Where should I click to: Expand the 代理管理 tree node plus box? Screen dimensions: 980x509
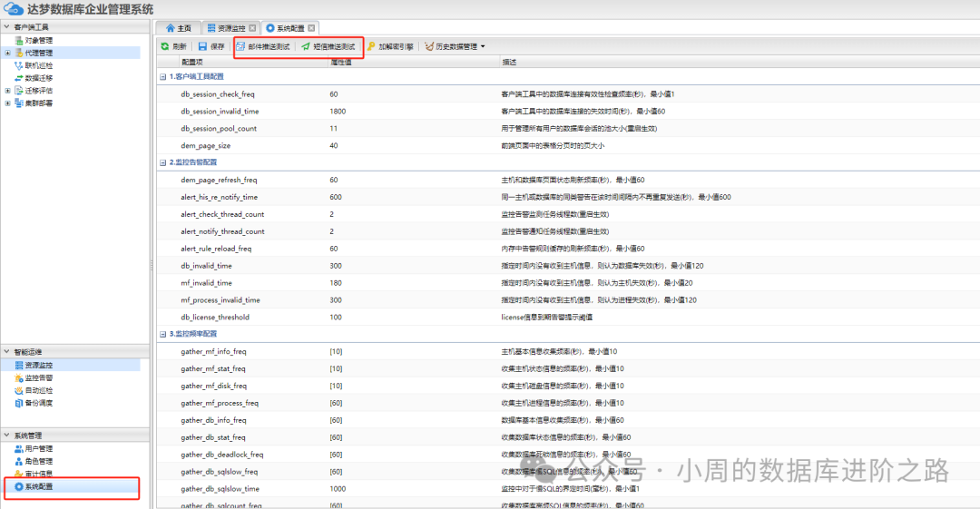(7, 54)
